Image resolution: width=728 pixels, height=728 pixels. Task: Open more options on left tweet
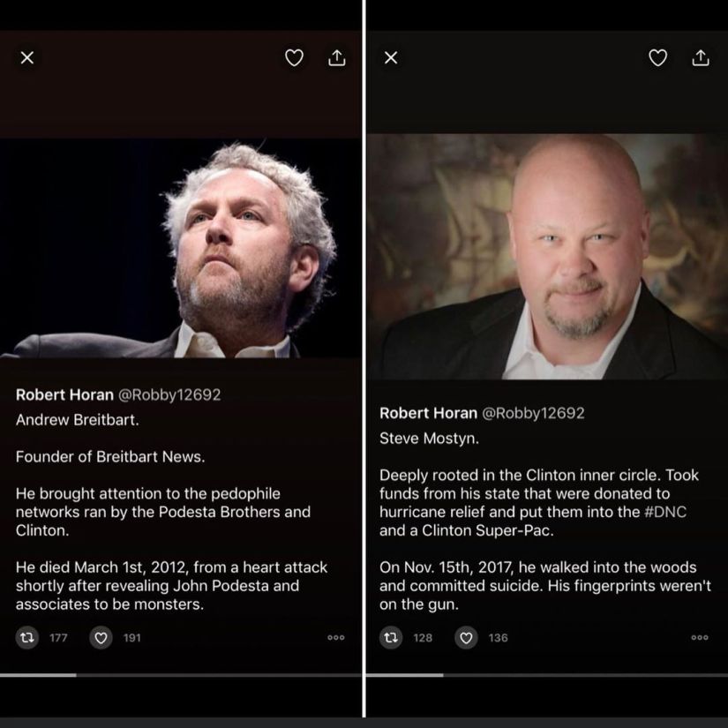click(x=335, y=637)
